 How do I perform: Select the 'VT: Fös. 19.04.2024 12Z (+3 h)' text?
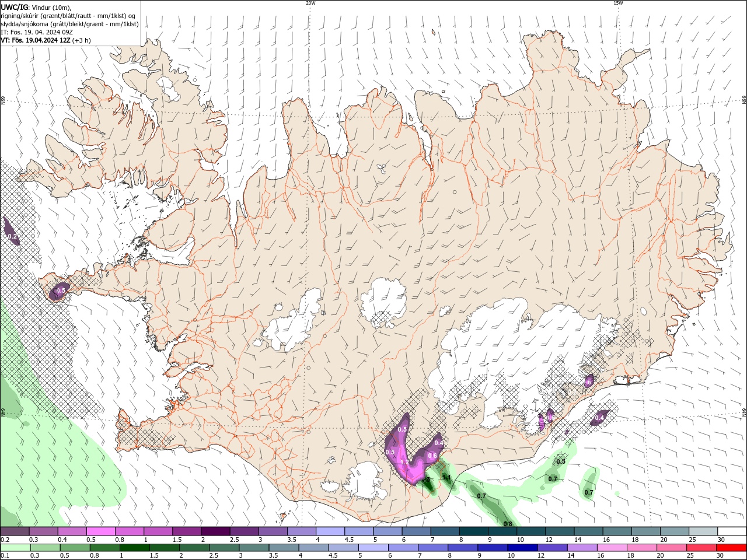pos(46,40)
